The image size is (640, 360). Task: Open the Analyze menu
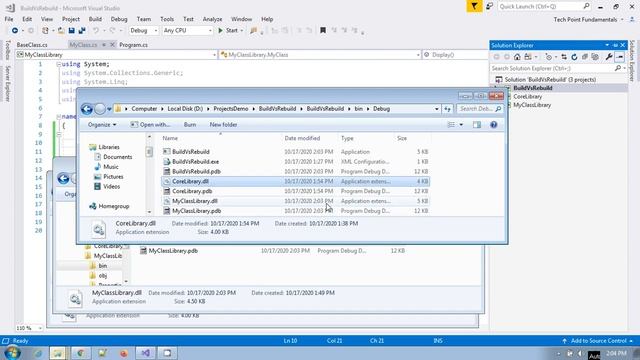point(212,19)
